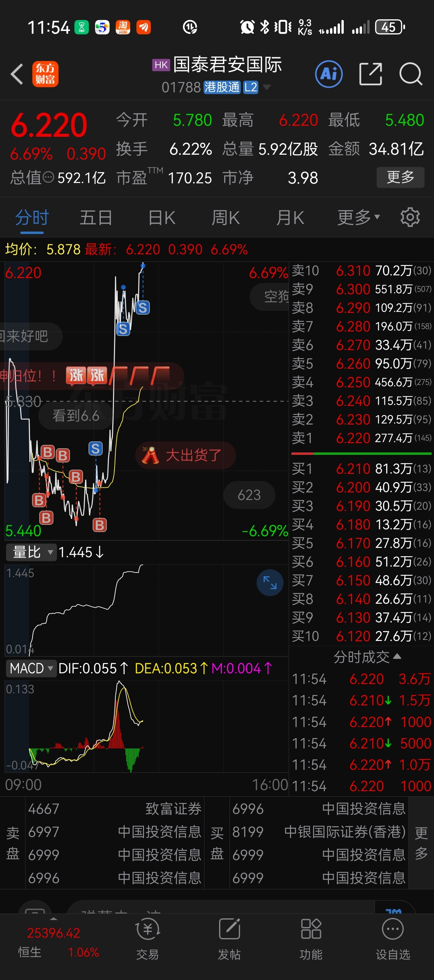Tap 更多 button in quote stats
The height and width of the screenshot is (980, 434).
[x=401, y=177]
